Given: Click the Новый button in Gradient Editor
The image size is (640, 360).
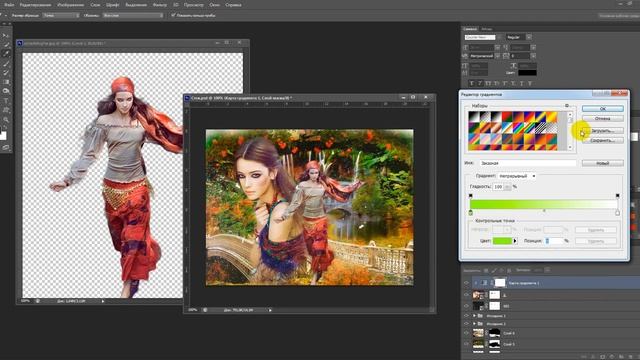Looking at the screenshot, I should coord(602,163).
